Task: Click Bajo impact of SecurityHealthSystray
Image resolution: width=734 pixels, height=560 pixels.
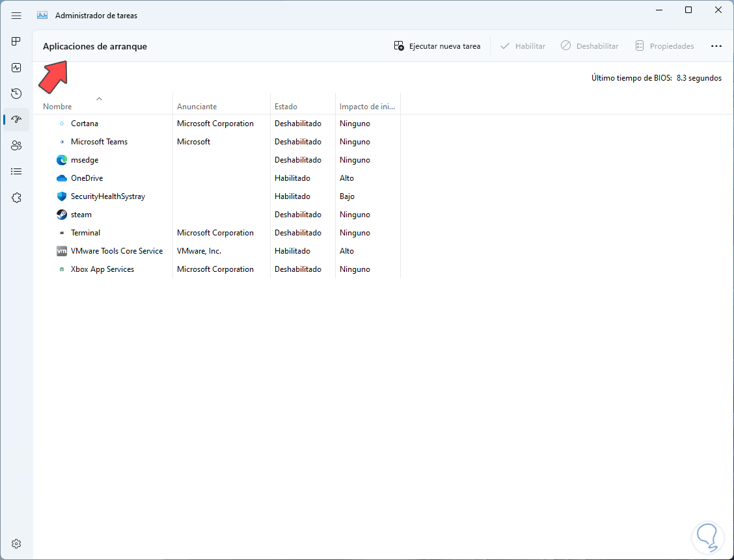Action: [x=347, y=196]
